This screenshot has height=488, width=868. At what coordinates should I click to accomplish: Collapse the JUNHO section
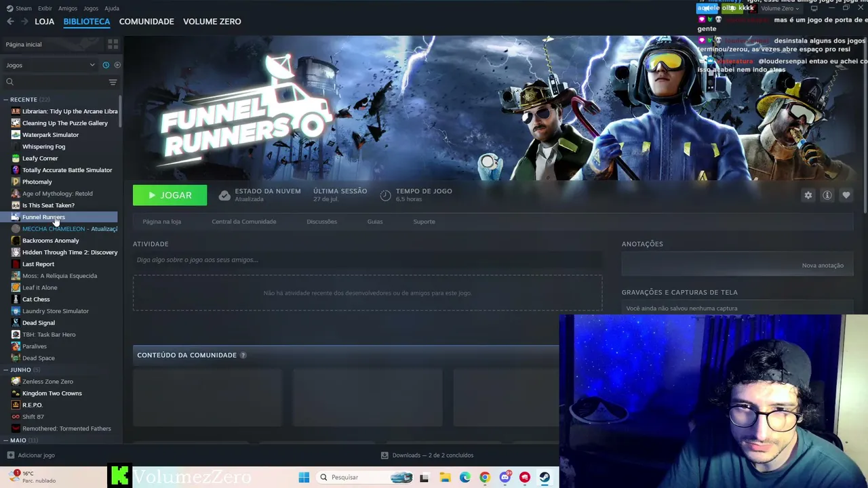[5, 370]
